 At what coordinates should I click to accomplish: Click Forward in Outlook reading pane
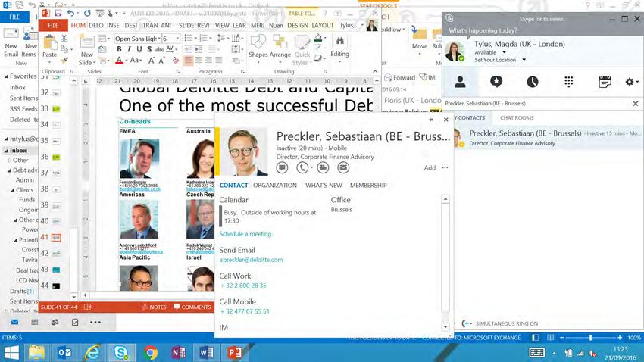tap(399, 77)
